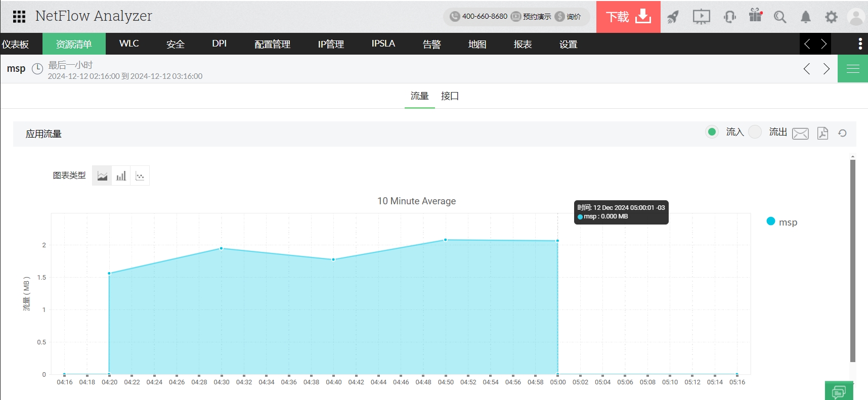Open the three-dot overflow menu
The width and height of the screenshot is (868, 400).
click(x=860, y=44)
